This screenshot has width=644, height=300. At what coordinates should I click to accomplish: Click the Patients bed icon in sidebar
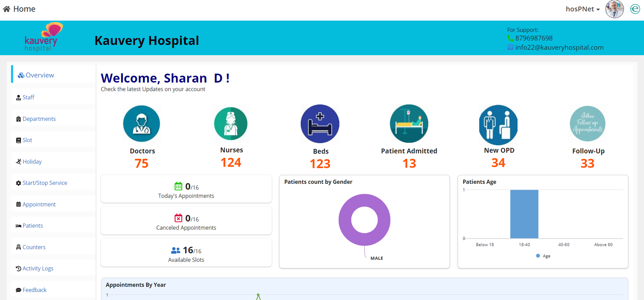[x=18, y=226]
